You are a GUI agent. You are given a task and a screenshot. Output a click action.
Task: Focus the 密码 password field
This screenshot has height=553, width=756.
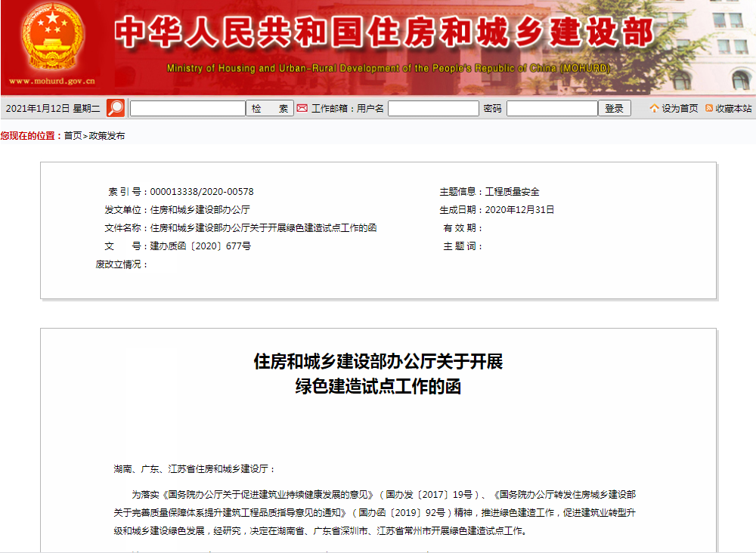[x=552, y=108]
